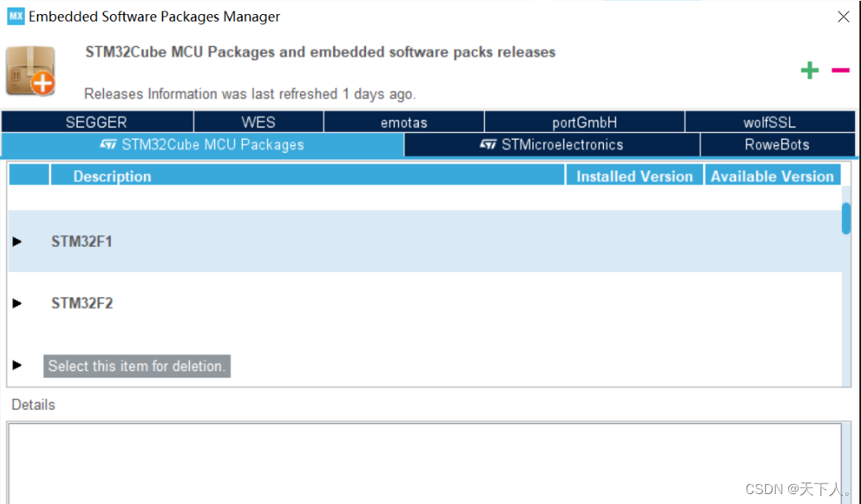Click inside the Details text area
The height and width of the screenshot is (504, 861).
[x=425, y=464]
